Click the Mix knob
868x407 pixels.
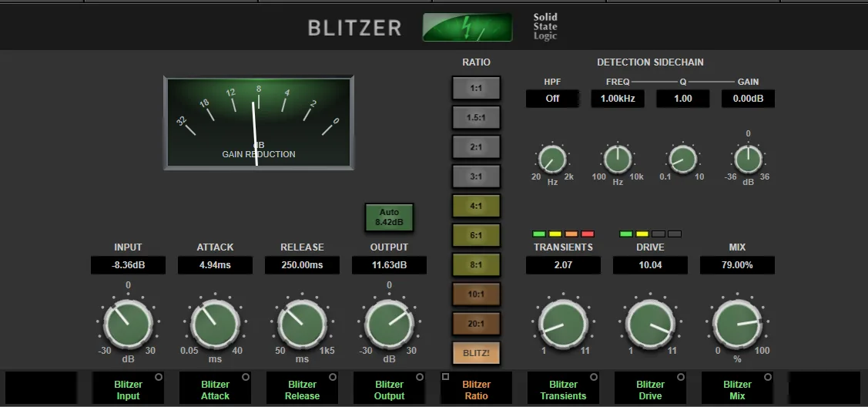click(737, 324)
